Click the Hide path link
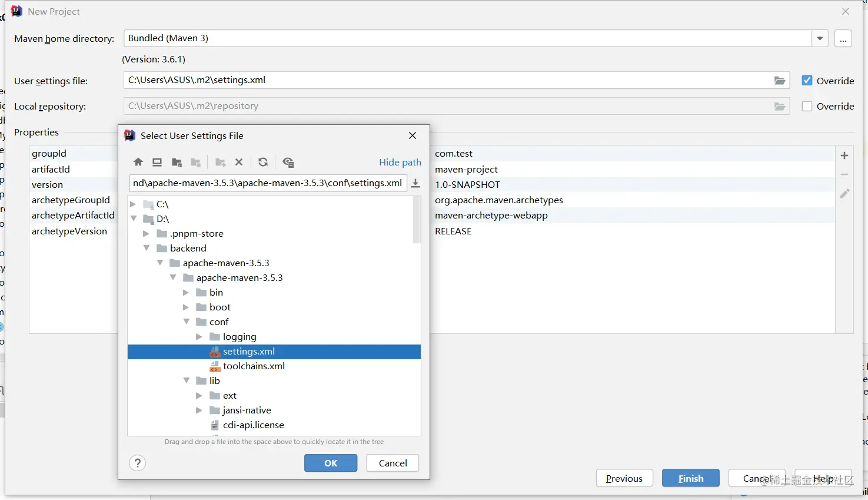 pyautogui.click(x=400, y=163)
